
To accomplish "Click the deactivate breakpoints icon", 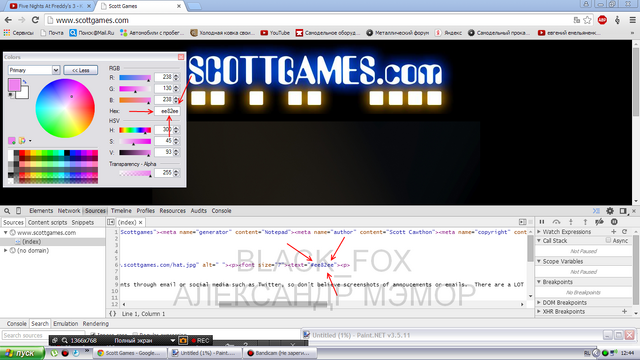I will (x=599, y=222).
